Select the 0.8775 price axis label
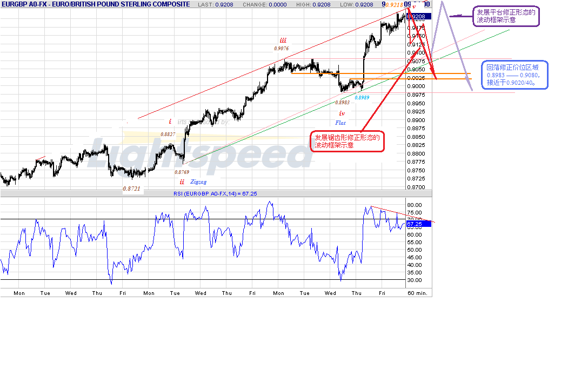This screenshot has height=383, width=588. [x=416, y=162]
